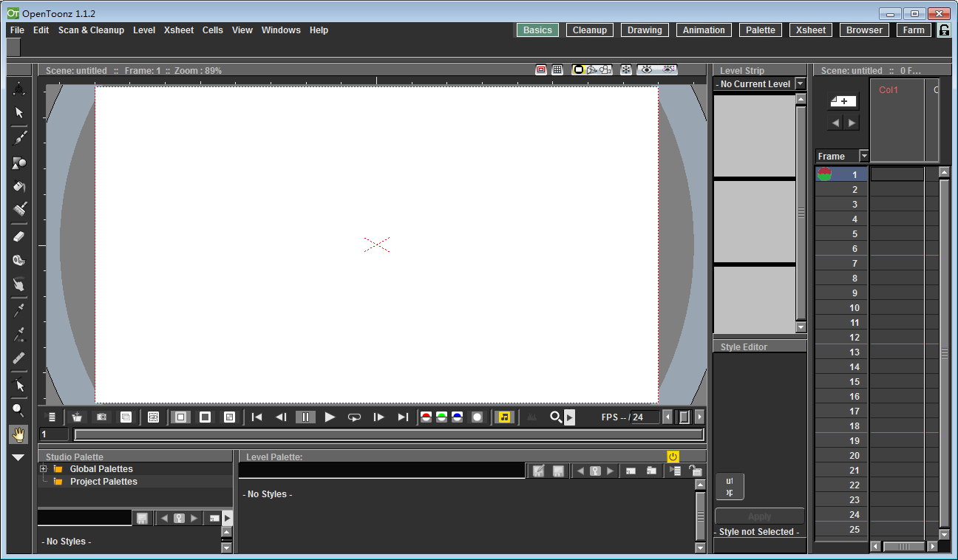This screenshot has width=958, height=560.
Task: Select the Hand pan tool
Action: point(19,434)
